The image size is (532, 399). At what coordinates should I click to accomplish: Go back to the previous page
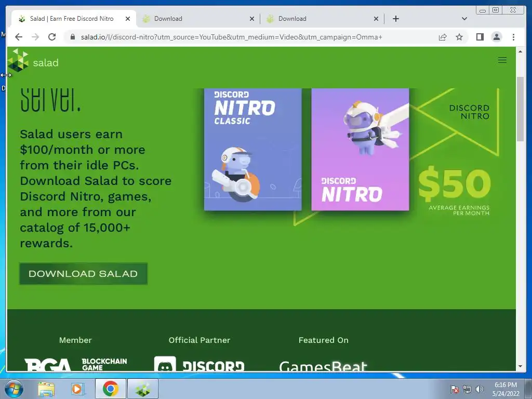[19, 37]
